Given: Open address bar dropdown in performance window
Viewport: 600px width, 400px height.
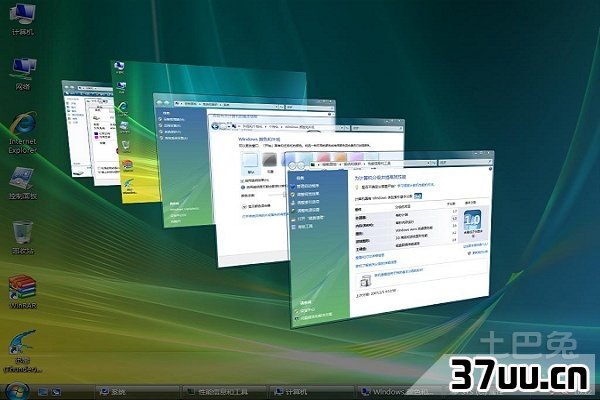Looking at the screenshot, I should click(x=429, y=163).
